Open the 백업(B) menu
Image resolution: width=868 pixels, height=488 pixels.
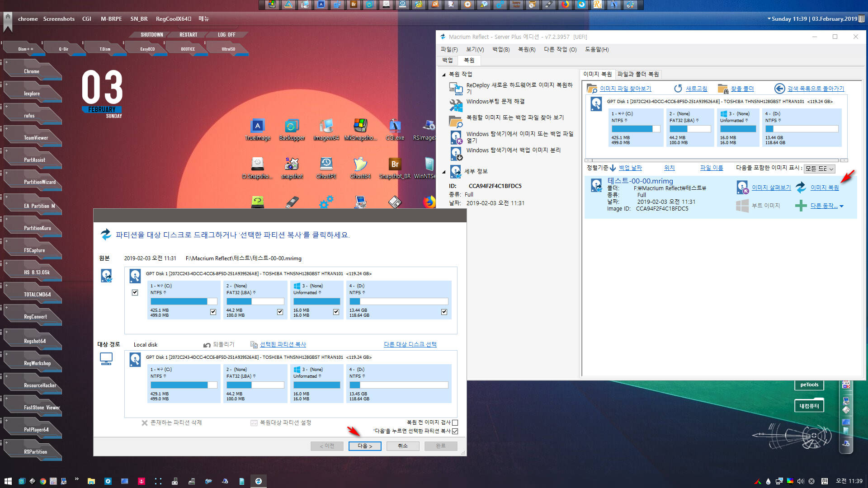pos(501,49)
